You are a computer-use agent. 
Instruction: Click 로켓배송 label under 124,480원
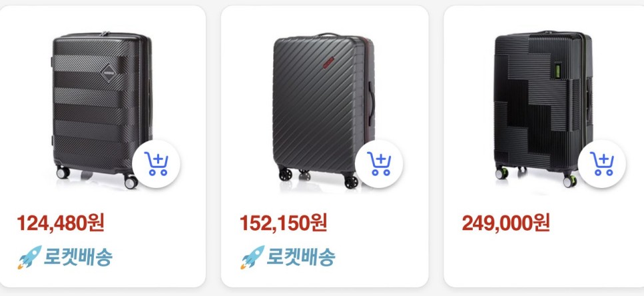[x=78, y=257]
